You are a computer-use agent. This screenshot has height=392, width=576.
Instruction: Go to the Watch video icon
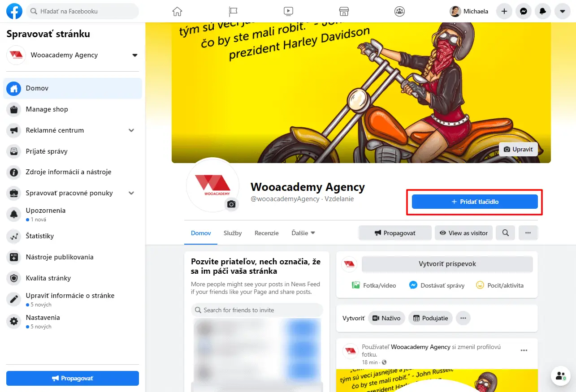288,11
